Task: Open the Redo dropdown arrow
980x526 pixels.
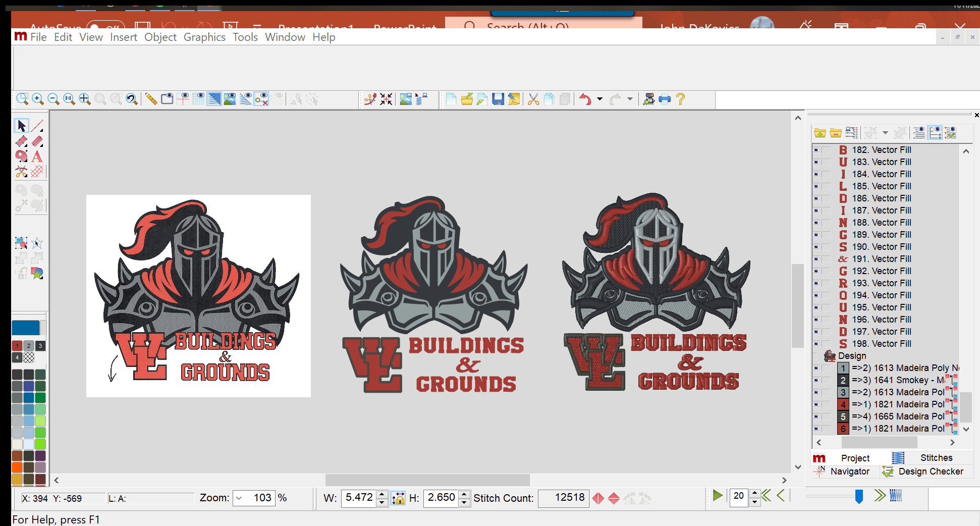Action: click(x=629, y=99)
